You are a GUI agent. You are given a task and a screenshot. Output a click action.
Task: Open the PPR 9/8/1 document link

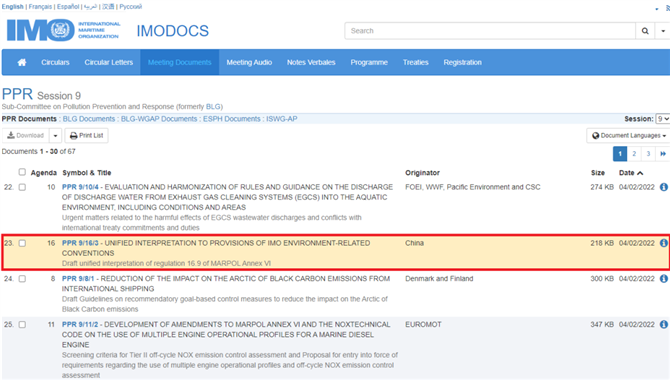[78, 279]
